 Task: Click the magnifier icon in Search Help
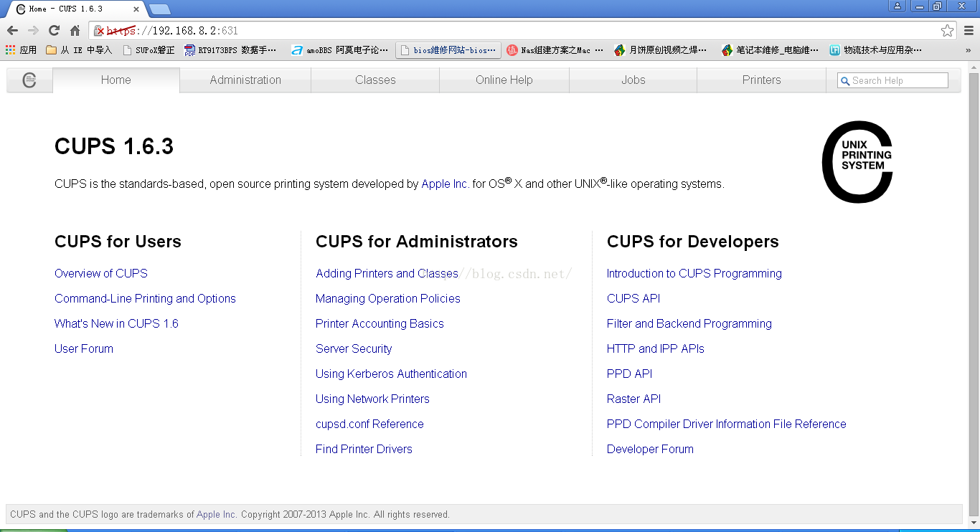[x=845, y=81]
